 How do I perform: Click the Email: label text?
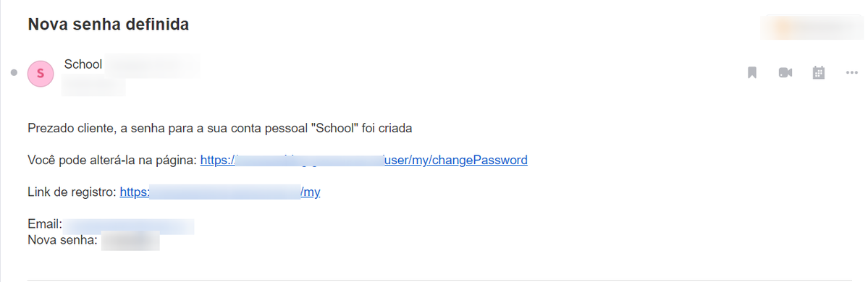pyautogui.click(x=44, y=224)
